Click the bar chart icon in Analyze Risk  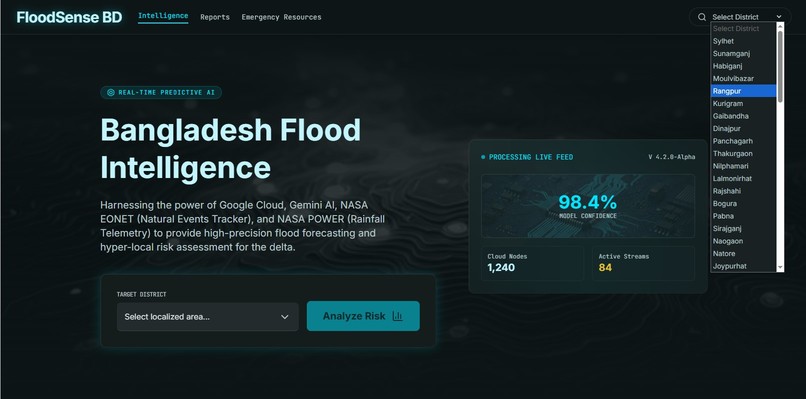[397, 316]
